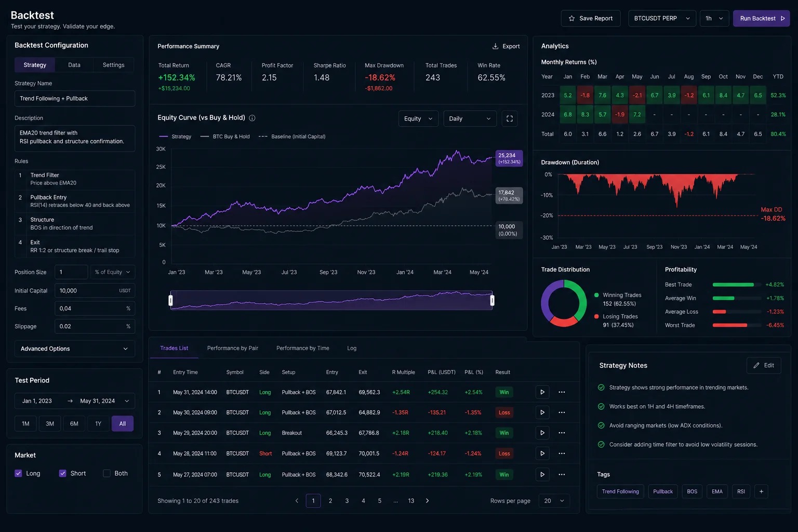This screenshot has width=798, height=532.
Task: Open the Daily interval dropdown
Action: click(x=470, y=118)
